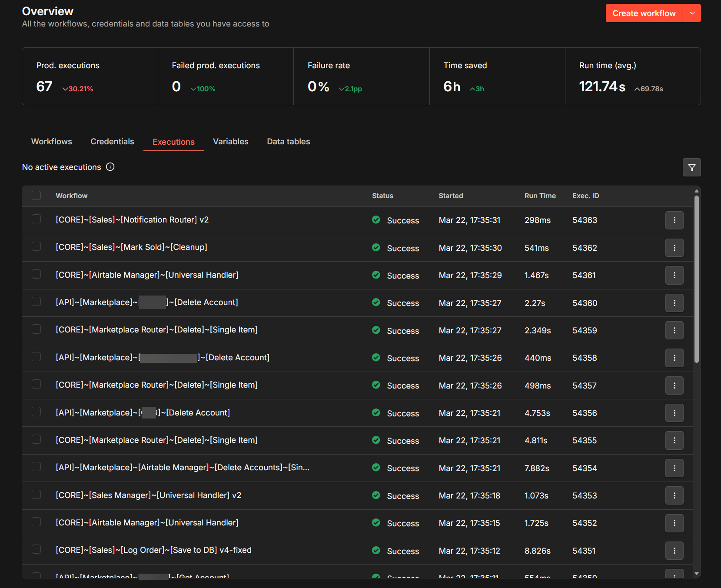Expand the Create workflow dropdown arrow
Image resolution: width=721 pixels, height=588 pixels.
[692, 13]
